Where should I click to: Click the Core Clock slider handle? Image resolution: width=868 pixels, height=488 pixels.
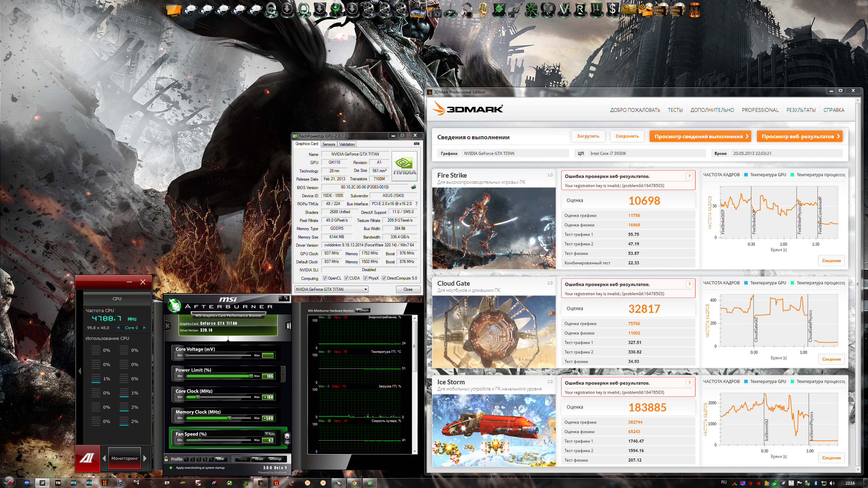tap(198, 397)
